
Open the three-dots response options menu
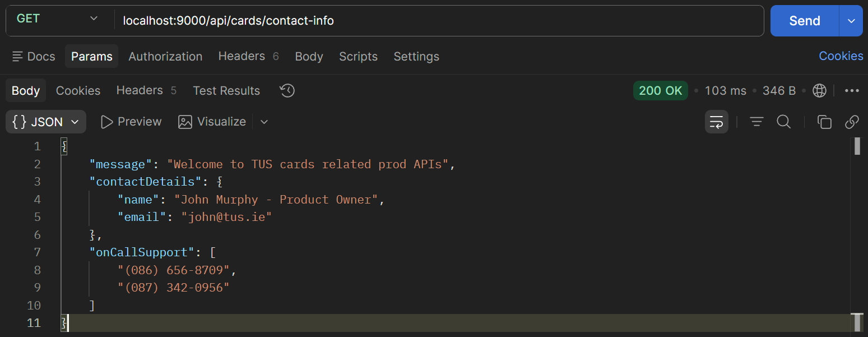[852, 90]
